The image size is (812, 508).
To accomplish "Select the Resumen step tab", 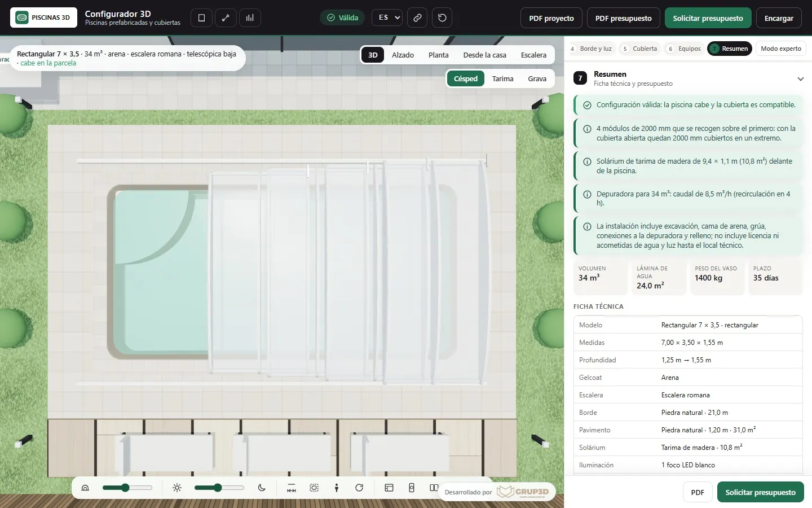I will pos(730,49).
